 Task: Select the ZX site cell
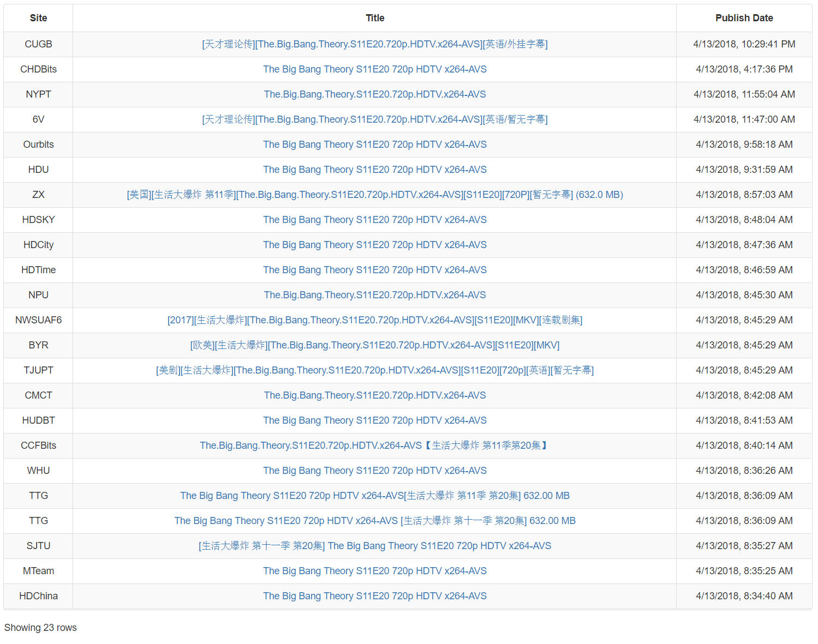38,195
